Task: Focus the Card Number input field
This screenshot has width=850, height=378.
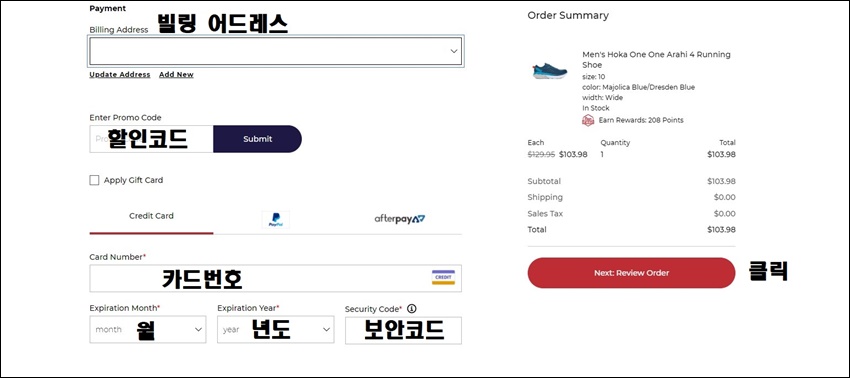Action: click(x=275, y=278)
